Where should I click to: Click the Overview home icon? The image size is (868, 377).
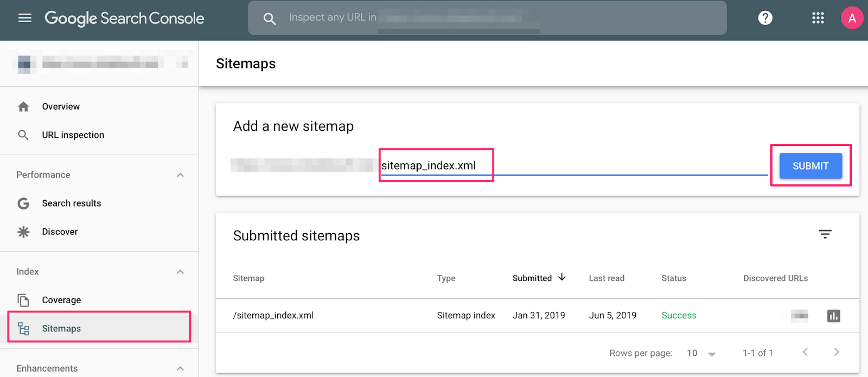coord(23,107)
